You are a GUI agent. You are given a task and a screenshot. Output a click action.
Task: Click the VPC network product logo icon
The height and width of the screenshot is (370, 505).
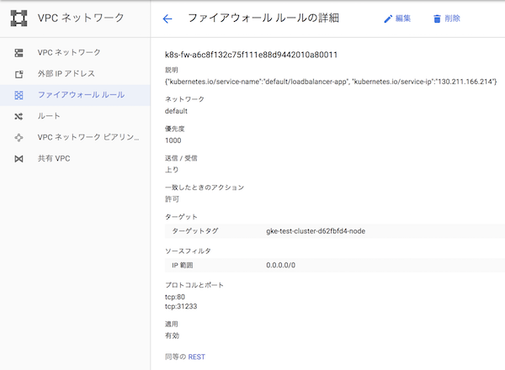coord(19,18)
